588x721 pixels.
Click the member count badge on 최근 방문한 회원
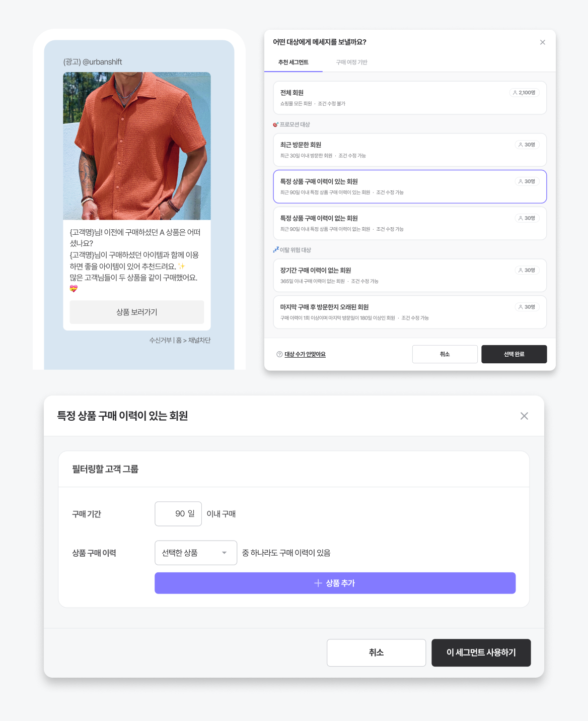pyautogui.click(x=527, y=145)
